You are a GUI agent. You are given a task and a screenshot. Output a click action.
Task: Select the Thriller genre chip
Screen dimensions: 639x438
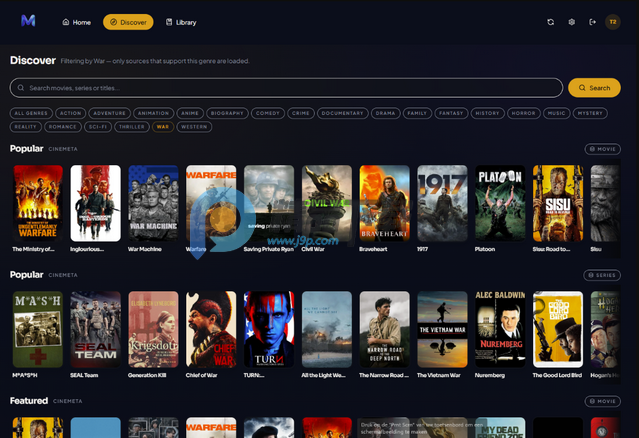point(132,127)
